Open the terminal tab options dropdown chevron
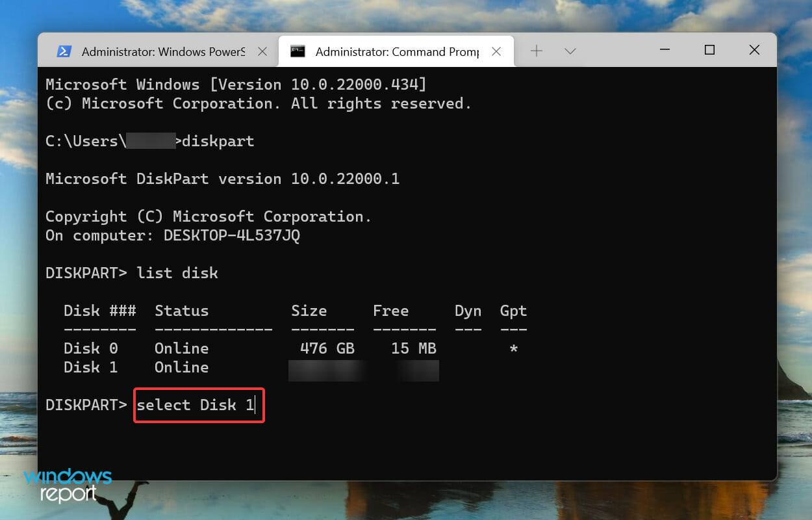This screenshot has height=520, width=812. point(570,50)
